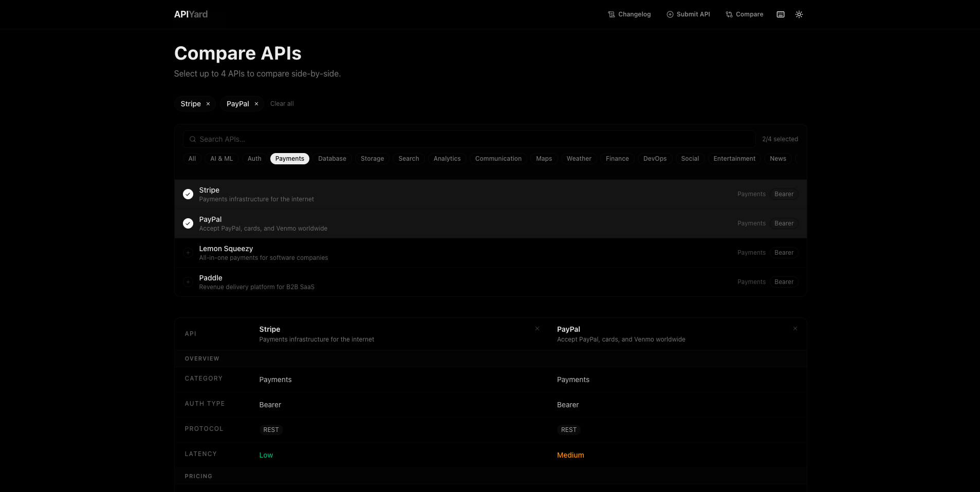Click the Medium latency value
The height and width of the screenshot is (492, 980).
[x=570, y=455]
